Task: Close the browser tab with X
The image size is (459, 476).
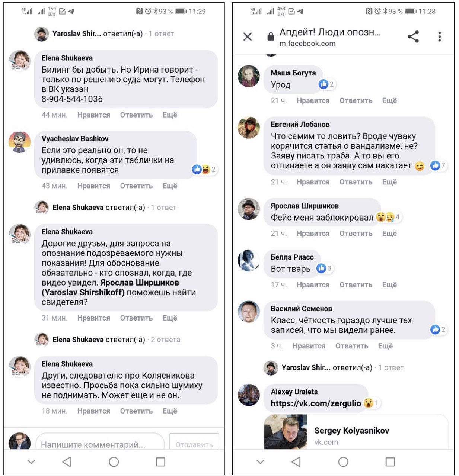Action: point(248,36)
